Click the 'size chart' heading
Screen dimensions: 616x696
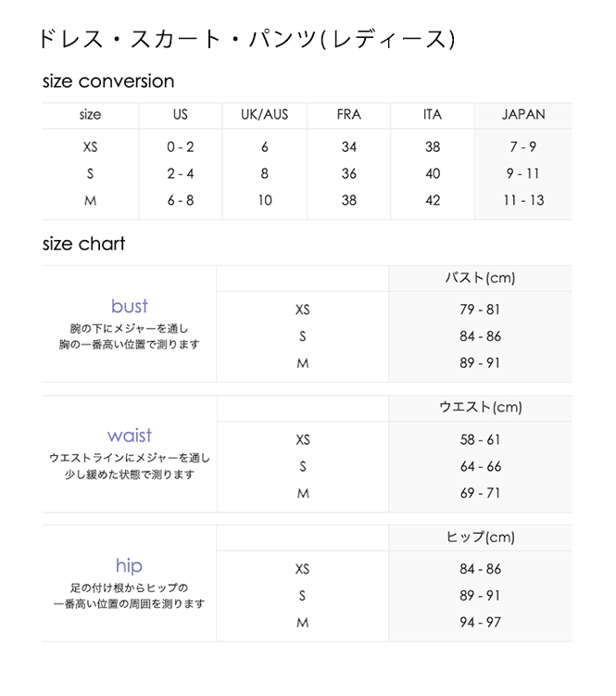point(83,245)
